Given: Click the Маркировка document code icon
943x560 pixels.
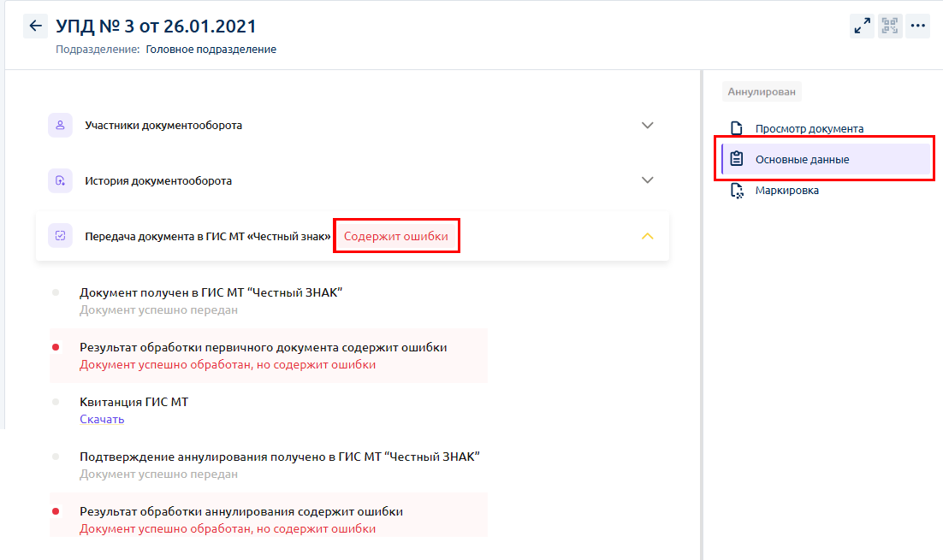Looking at the screenshot, I should click(737, 191).
